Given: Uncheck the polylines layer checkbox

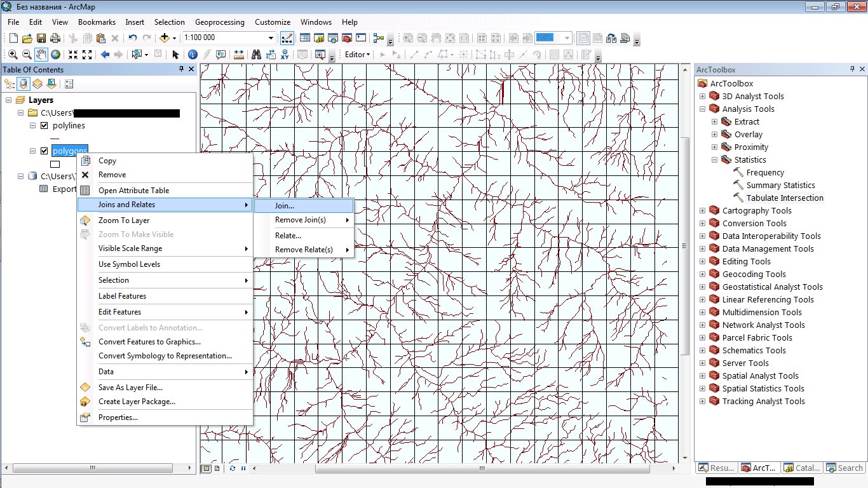Looking at the screenshot, I should 44,126.
